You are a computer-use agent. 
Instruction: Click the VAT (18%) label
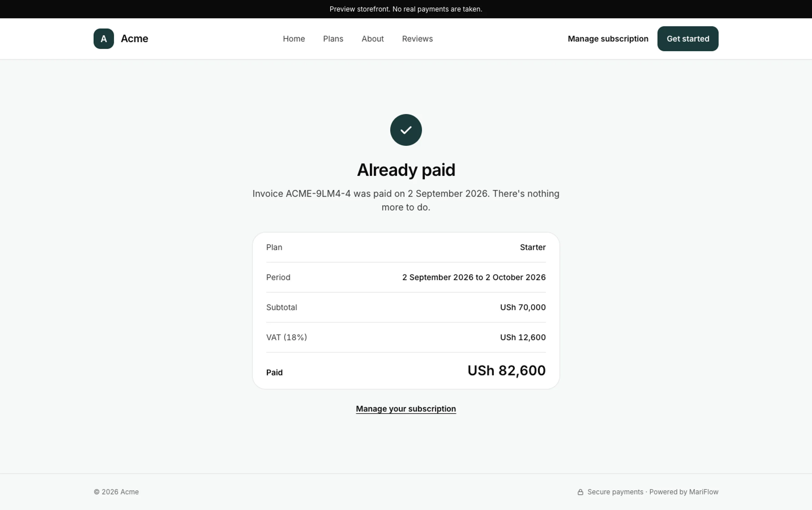[286, 337]
